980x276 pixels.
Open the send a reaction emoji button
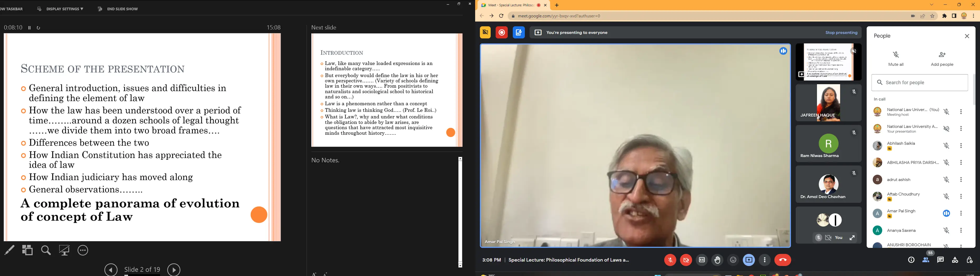[x=733, y=260]
